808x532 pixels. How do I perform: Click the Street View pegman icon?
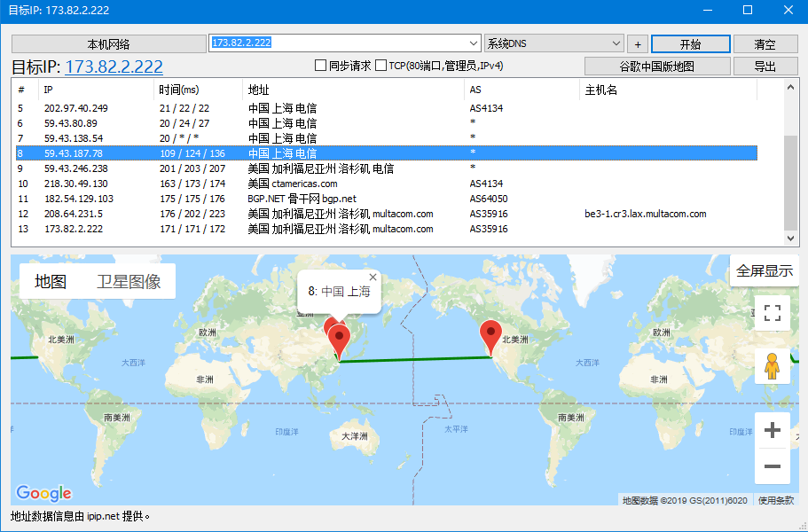[772, 365]
